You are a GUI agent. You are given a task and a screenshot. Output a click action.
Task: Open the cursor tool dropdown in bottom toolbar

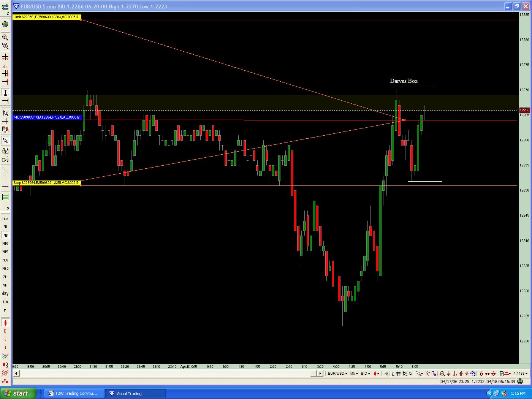pos(420,374)
